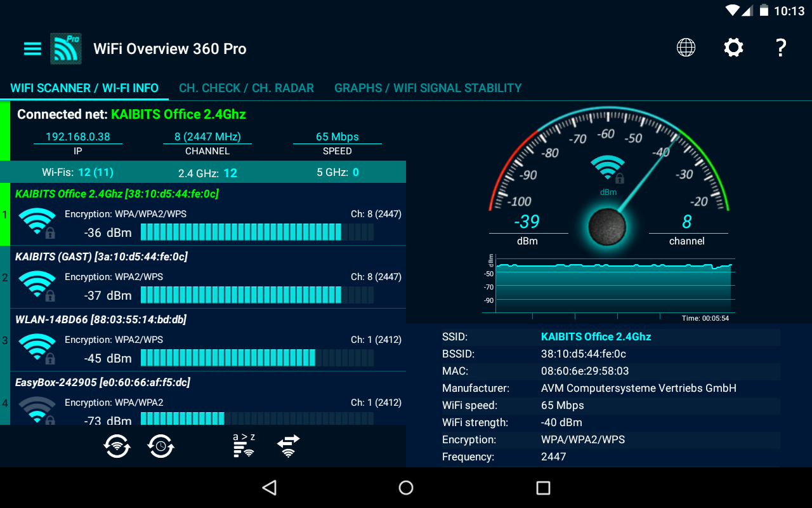Tap the timed auto-refresh scan icon
The image size is (812, 508).
pos(161,446)
